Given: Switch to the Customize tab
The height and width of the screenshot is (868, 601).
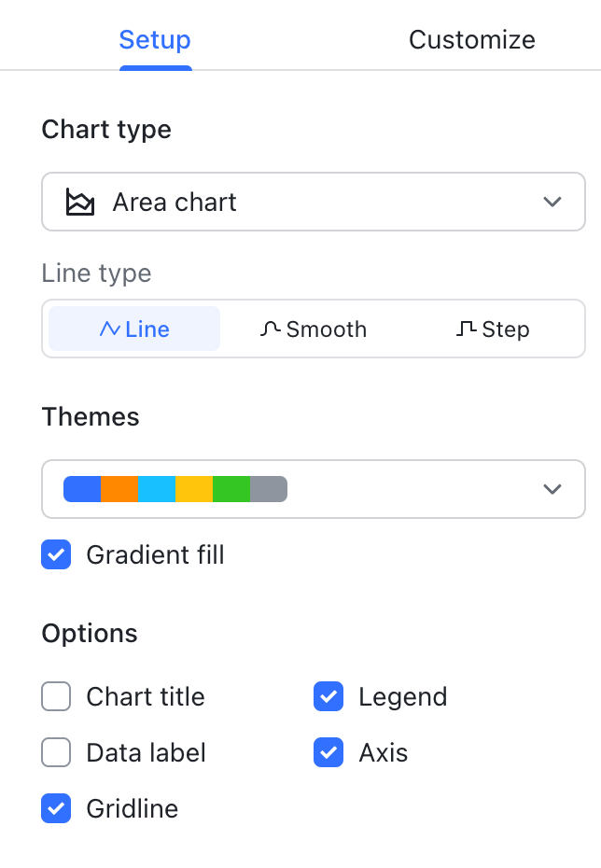Looking at the screenshot, I should click(x=471, y=39).
